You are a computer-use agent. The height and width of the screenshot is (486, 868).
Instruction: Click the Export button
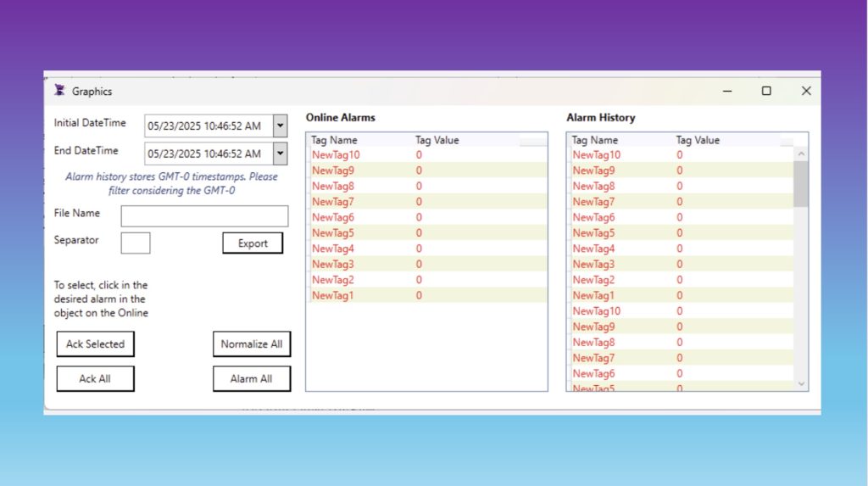point(253,243)
